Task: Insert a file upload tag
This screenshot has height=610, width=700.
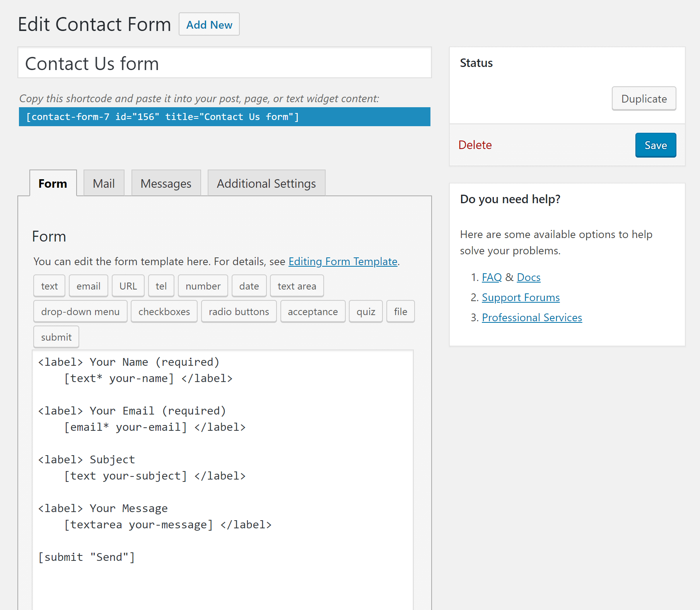Action: click(x=400, y=311)
